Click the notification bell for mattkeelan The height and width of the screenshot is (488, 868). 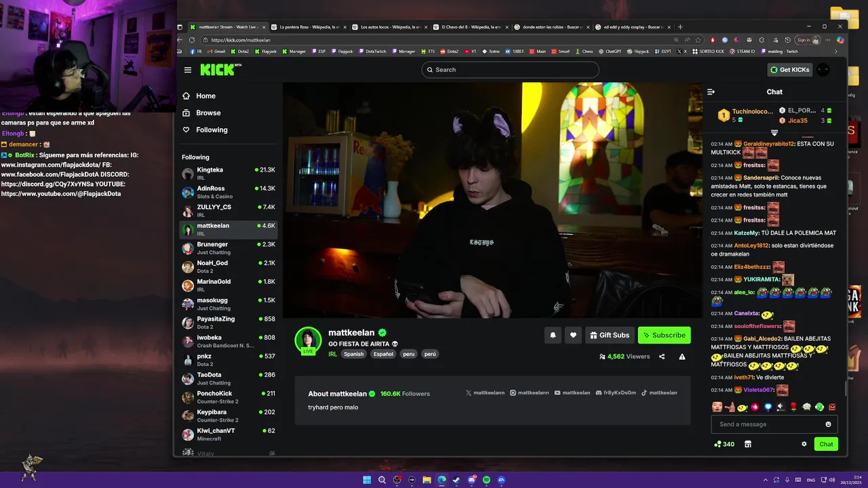click(553, 335)
